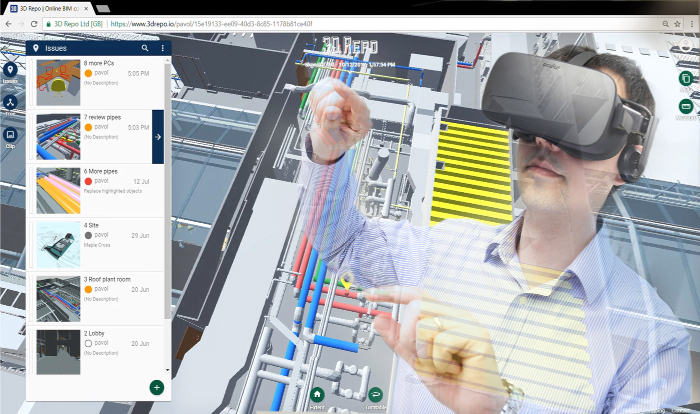Bookmark this page with star icon

click(670, 23)
